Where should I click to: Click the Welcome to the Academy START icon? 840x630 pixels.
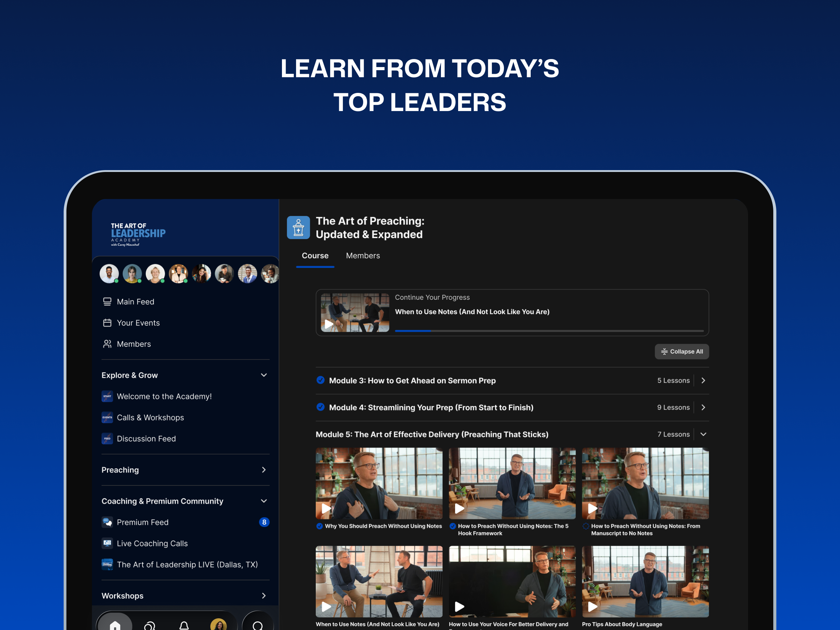click(x=107, y=396)
